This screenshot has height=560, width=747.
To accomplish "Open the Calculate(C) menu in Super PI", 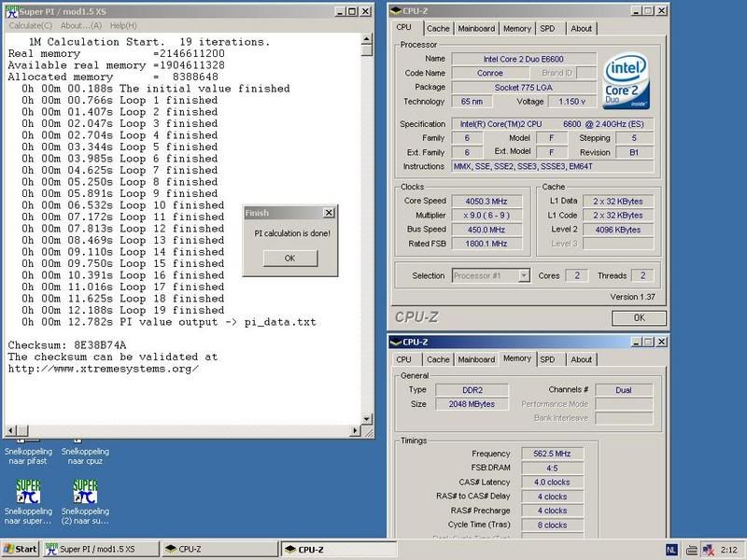I will click(x=31, y=26).
